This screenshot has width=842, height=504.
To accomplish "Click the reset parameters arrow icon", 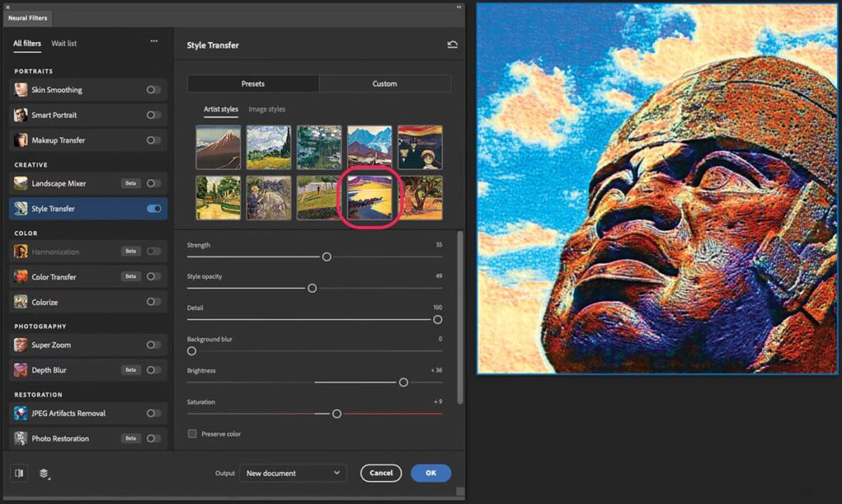I will pos(452,45).
